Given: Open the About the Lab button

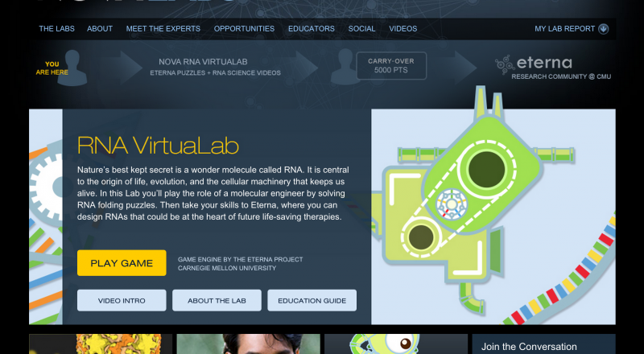Looking at the screenshot, I should click(214, 301).
